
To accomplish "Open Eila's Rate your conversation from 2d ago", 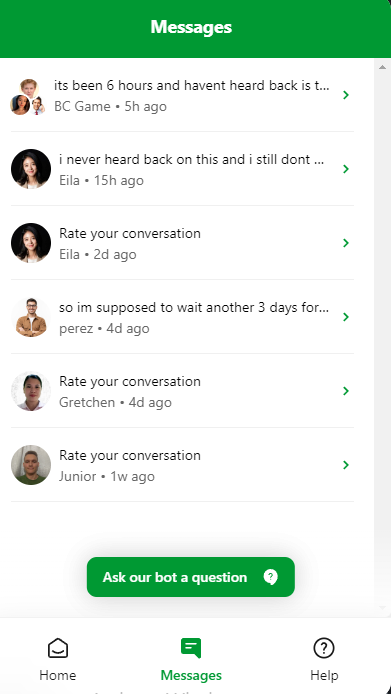I will pos(182,243).
